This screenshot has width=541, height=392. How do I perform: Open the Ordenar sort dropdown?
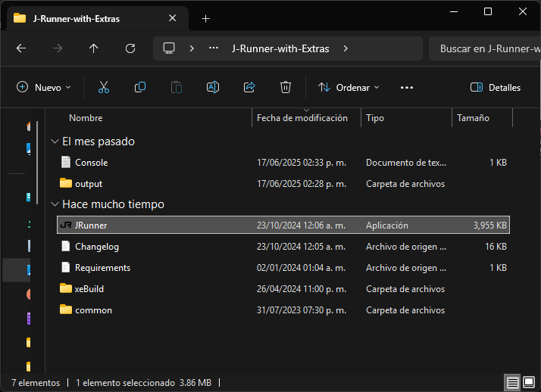[x=349, y=88]
